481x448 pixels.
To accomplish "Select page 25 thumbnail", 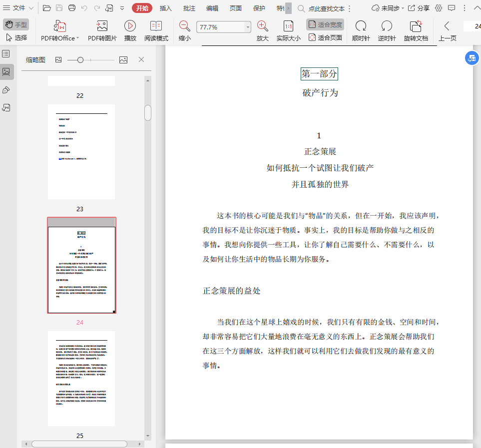I will click(x=81, y=378).
